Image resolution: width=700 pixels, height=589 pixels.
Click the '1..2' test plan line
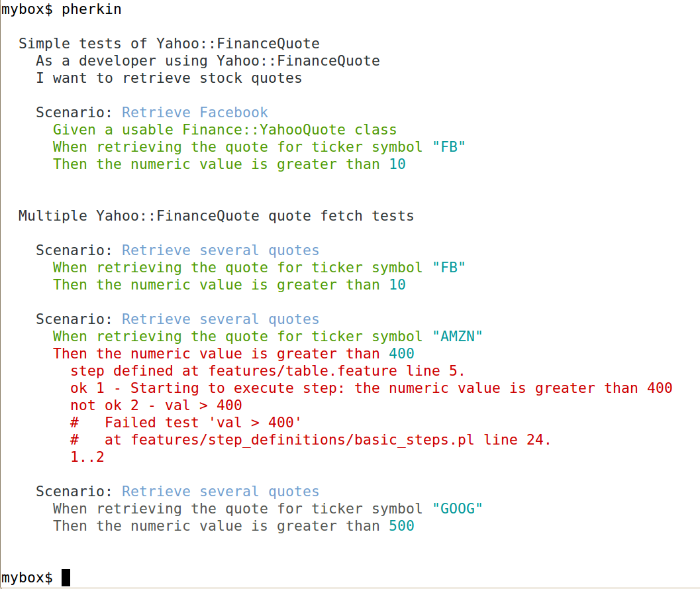click(87, 456)
